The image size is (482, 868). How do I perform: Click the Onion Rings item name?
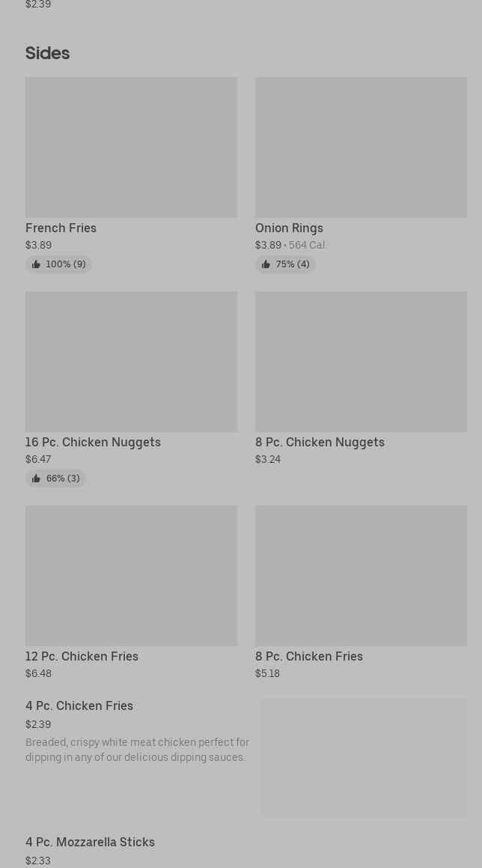pos(289,228)
